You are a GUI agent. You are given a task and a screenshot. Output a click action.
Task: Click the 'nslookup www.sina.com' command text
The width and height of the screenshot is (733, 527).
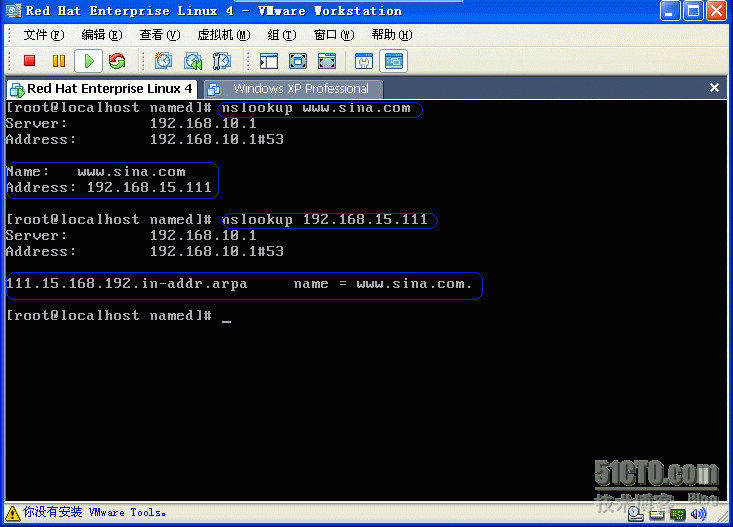click(x=316, y=108)
